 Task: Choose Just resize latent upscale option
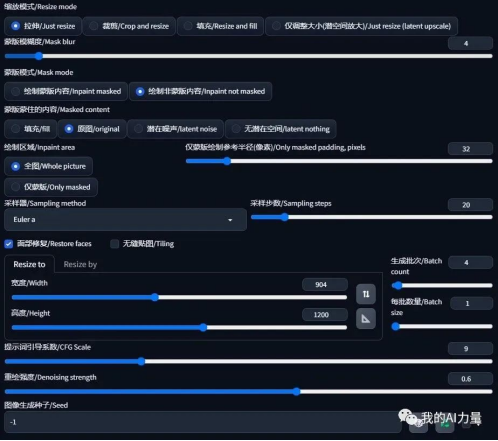[x=361, y=26]
